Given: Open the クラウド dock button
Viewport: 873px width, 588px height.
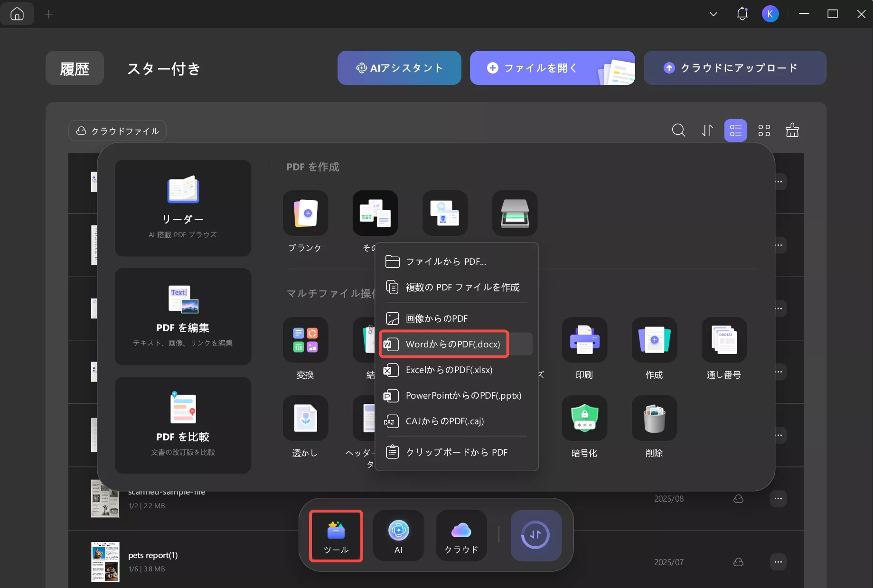Looking at the screenshot, I should pyautogui.click(x=461, y=536).
